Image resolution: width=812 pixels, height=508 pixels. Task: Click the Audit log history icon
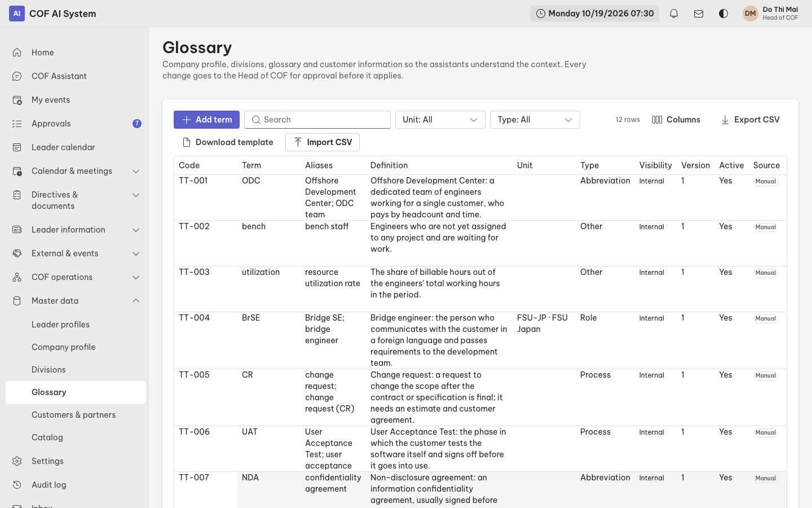coord(17,485)
